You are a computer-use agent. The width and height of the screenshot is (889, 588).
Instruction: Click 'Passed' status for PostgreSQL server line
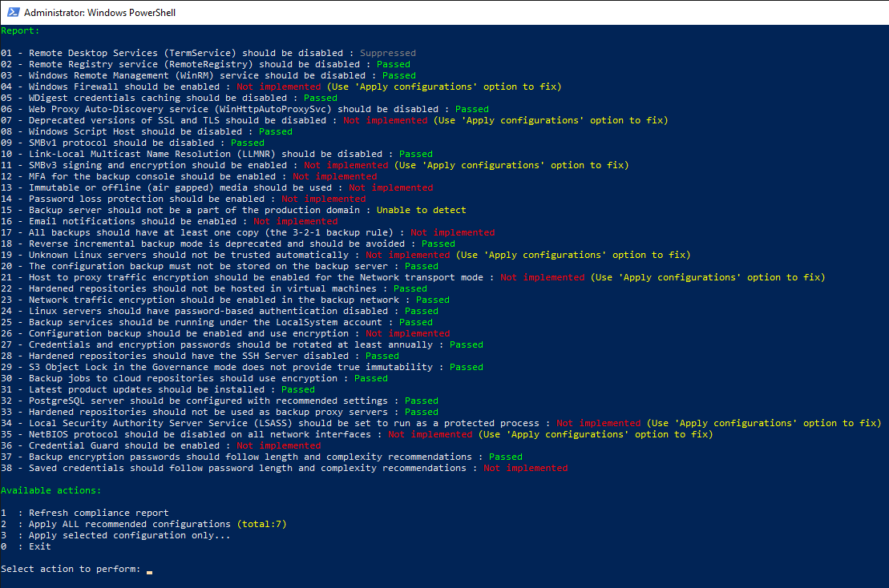[x=421, y=401]
